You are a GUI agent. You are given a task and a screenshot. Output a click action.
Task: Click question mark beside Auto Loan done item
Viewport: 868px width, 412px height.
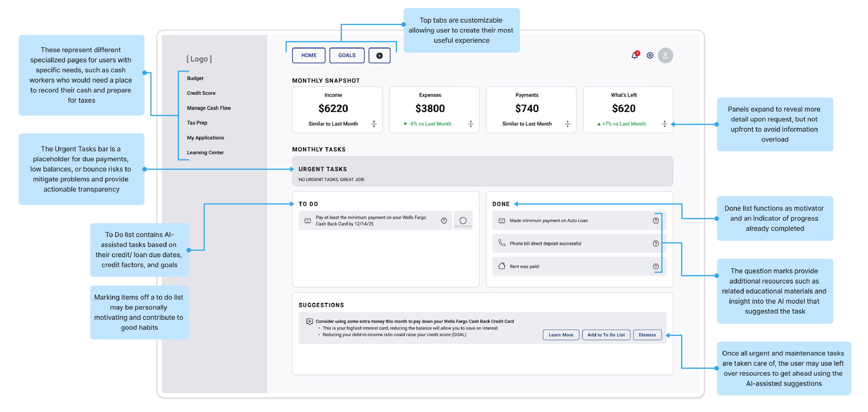pos(656,220)
